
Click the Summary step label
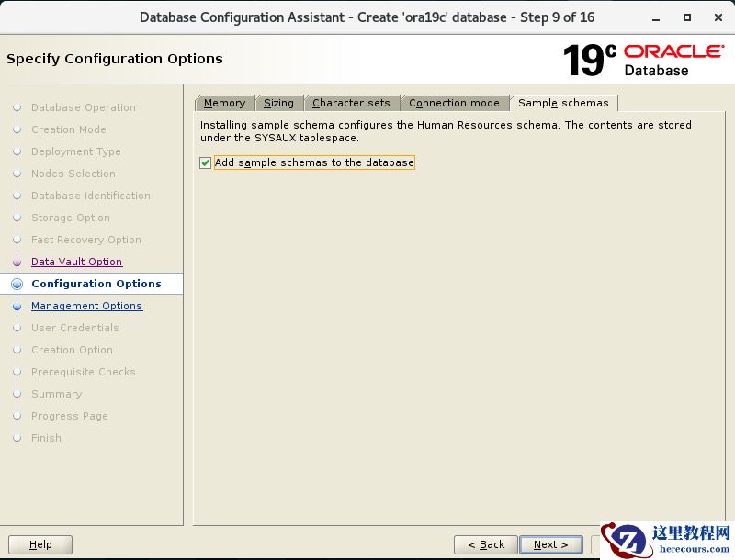[57, 394]
